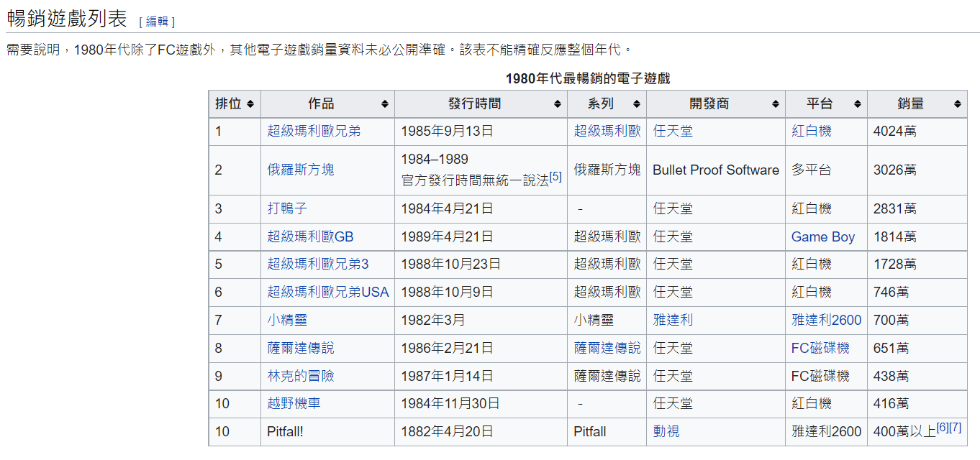The height and width of the screenshot is (460, 980).
Task: Open footnote [5] reference
Action: tap(555, 177)
